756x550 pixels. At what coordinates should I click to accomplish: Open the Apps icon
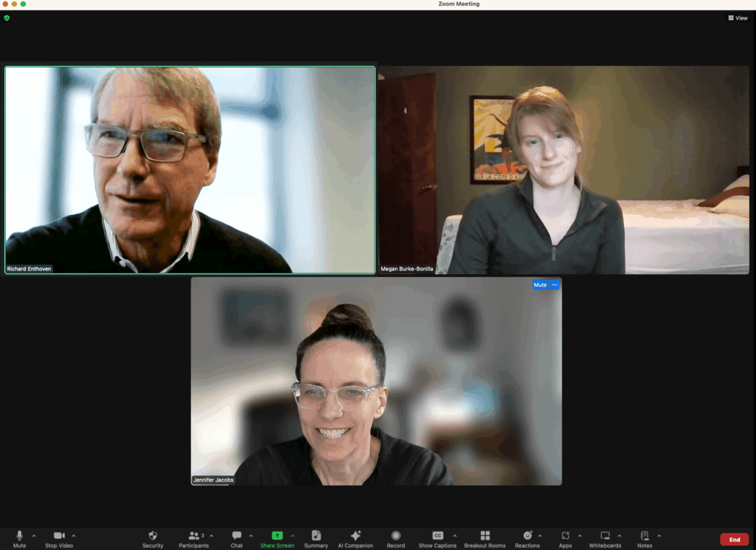(565, 537)
